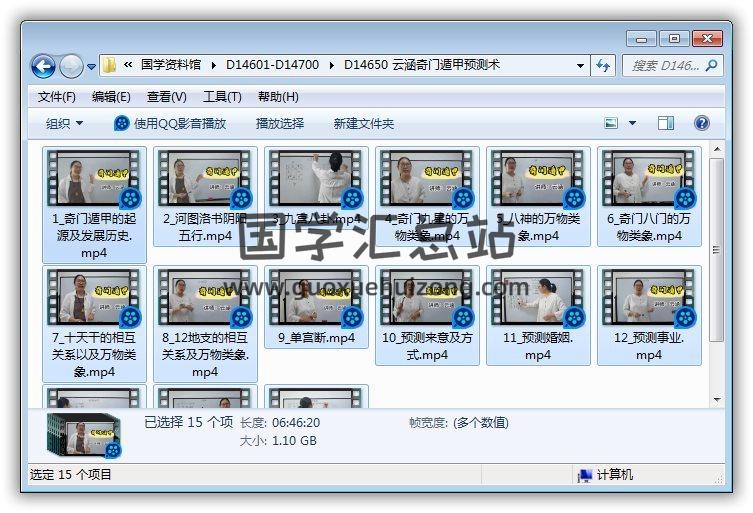Open the 工具(T) menu
This screenshot has width=753, height=513.
coord(221,97)
